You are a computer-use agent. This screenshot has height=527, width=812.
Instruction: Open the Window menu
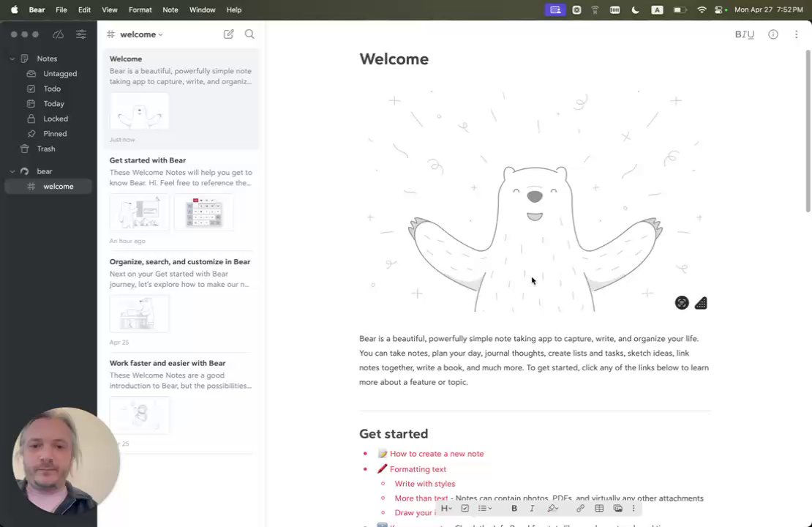pyautogui.click(x=202, y=10)
